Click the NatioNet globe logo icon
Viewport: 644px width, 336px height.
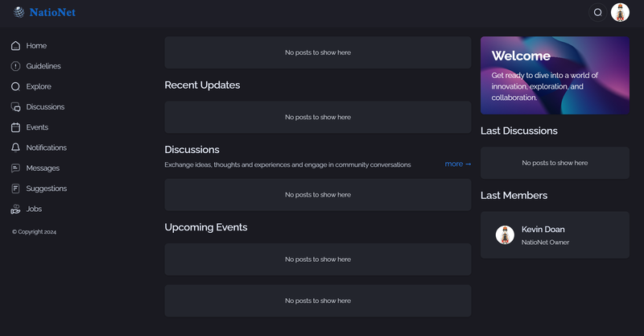[x=19, y=12]
